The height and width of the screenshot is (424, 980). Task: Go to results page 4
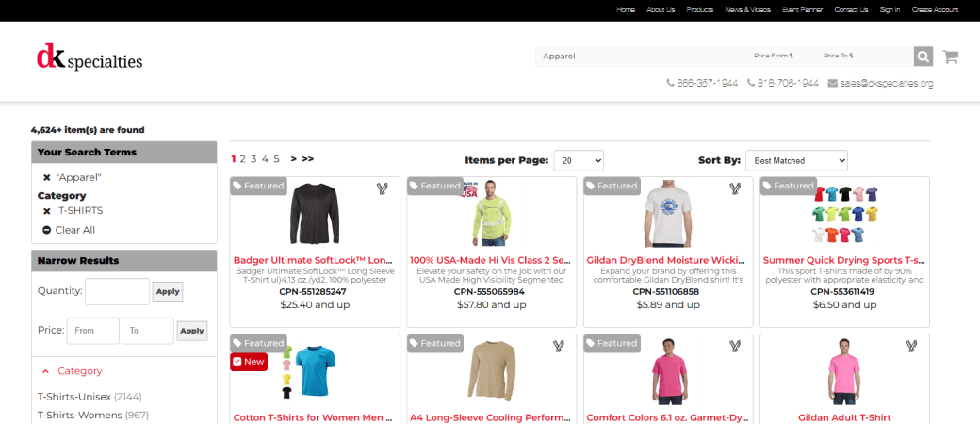click(265, 159)
